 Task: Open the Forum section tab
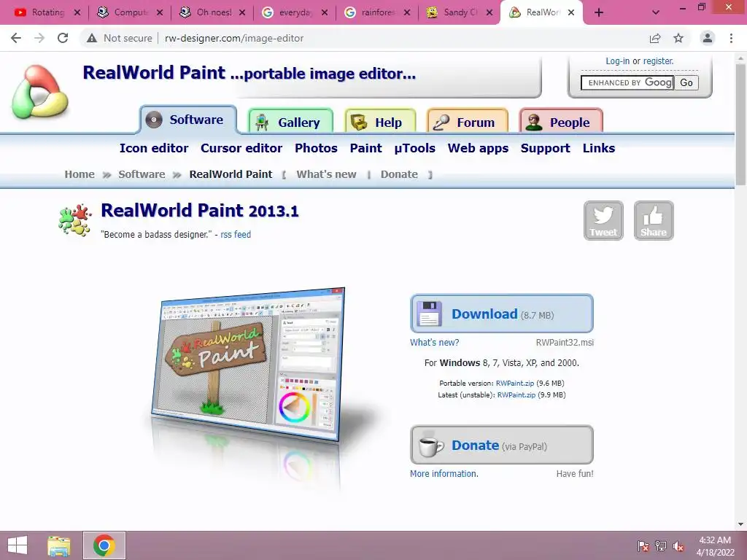point(468,122)
